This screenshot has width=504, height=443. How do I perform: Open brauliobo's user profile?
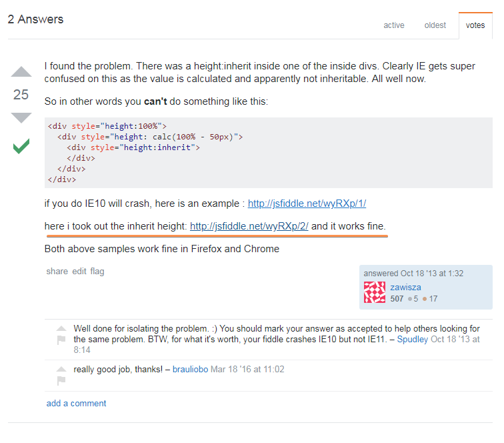point(190,369)
